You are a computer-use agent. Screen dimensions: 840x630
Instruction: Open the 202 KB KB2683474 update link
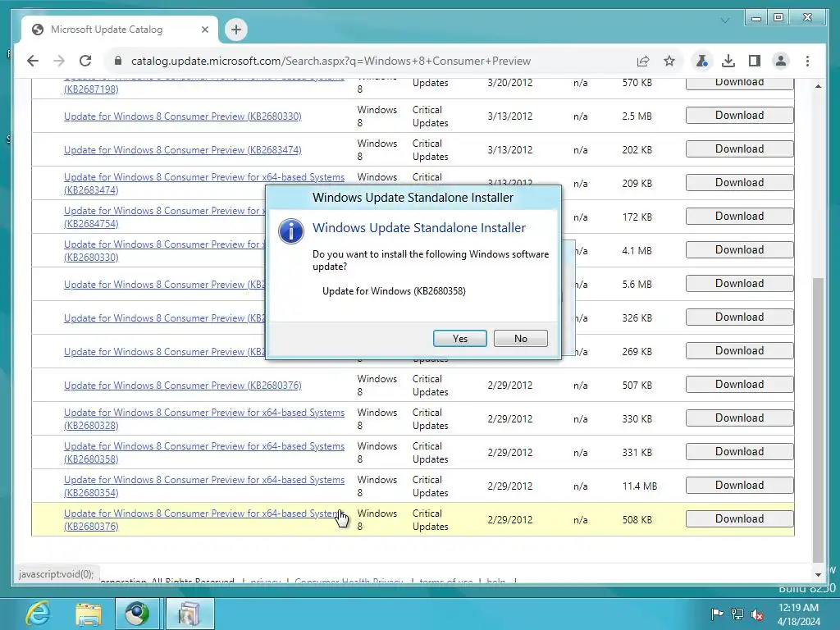[183, 150]
